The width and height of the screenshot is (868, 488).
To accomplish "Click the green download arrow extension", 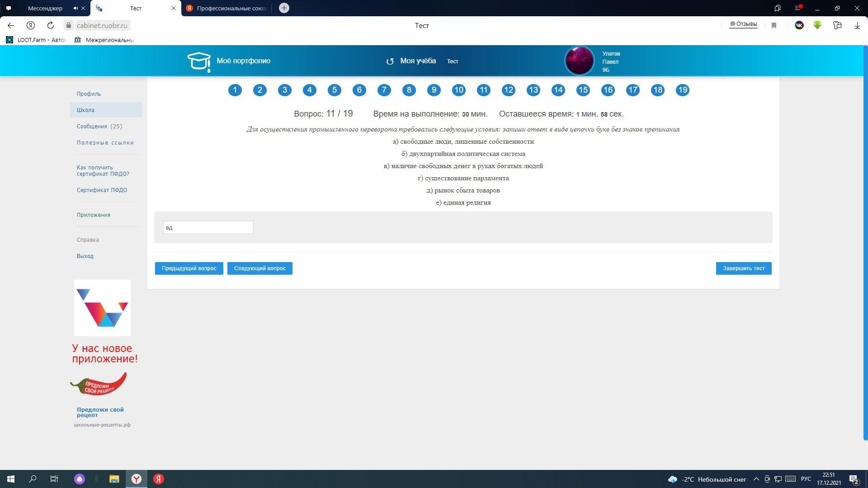I will click(x=817, y=25).
